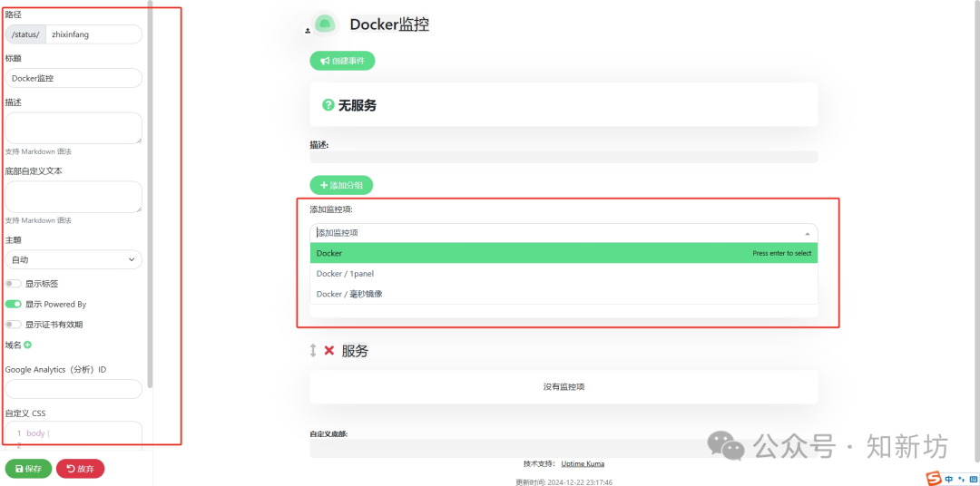Click the editable page title Docker监控
This screenshot has width=980, height=486.
coord(389,24)
